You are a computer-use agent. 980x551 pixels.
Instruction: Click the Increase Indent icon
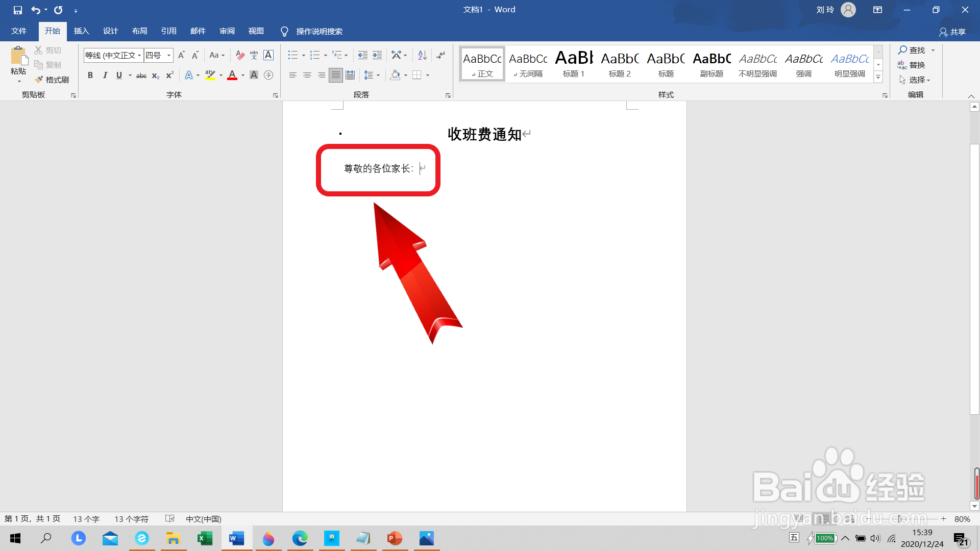coord(377,55)
